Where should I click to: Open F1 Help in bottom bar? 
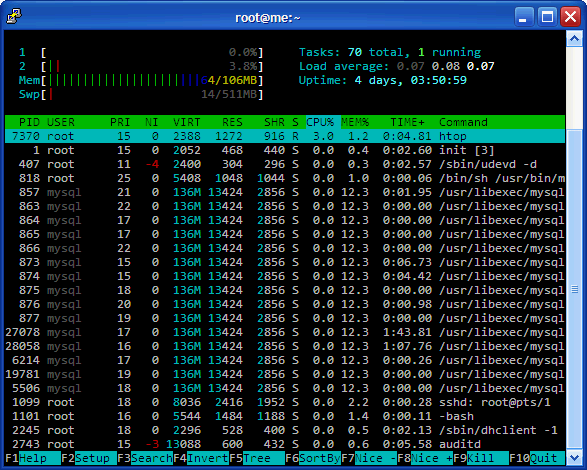coord(33,458)
